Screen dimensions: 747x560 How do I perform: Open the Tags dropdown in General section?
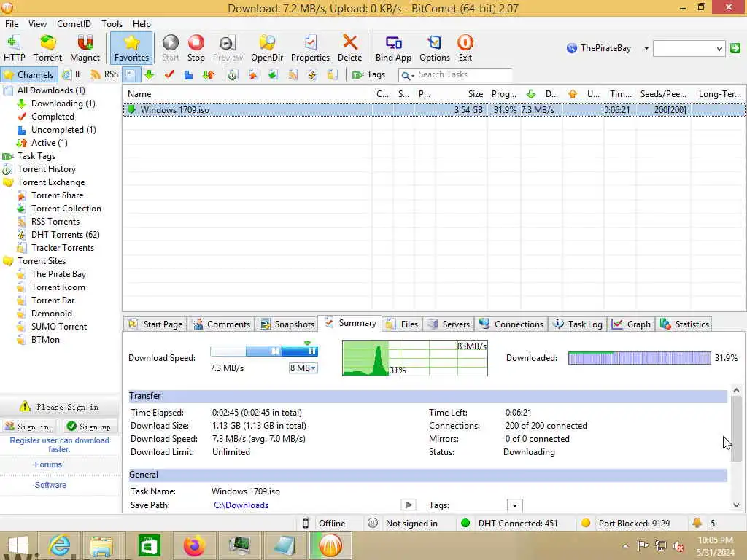tap(514, 505)
